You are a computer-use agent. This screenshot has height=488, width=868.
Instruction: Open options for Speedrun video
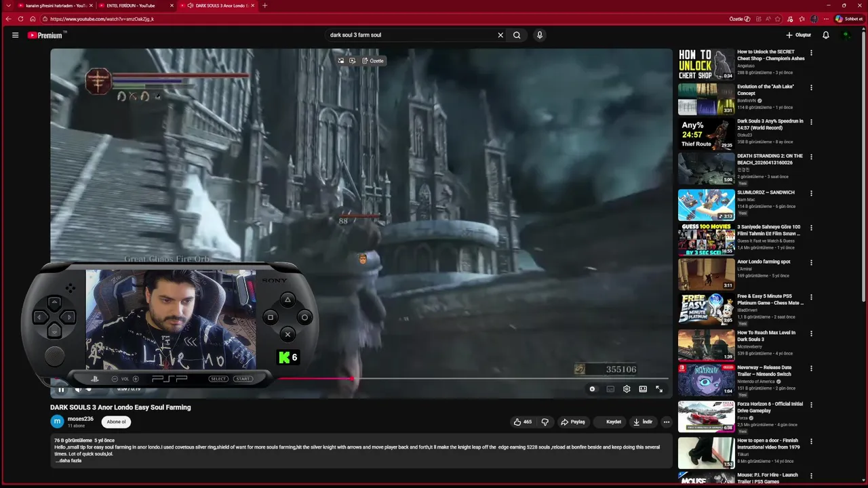click(811, 122)
